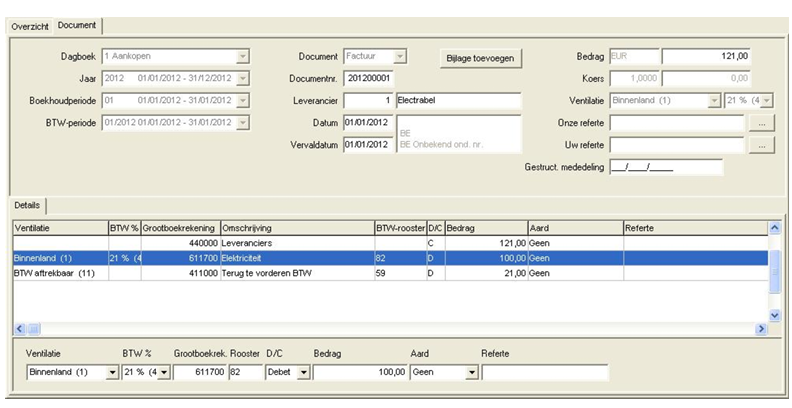Click the Datum field
Viewport: 792px width, 408px height.
pyautogui.click(x=369, y=122)
